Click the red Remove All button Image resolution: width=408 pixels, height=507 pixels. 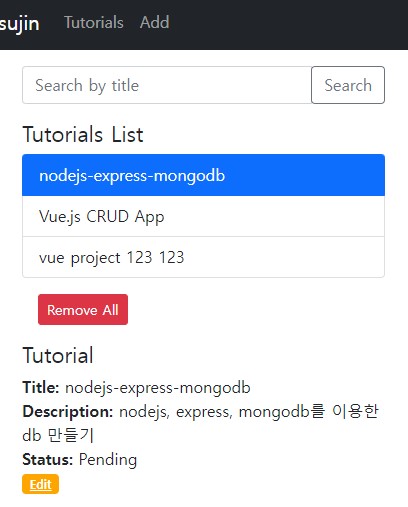[x=83, y=309]
